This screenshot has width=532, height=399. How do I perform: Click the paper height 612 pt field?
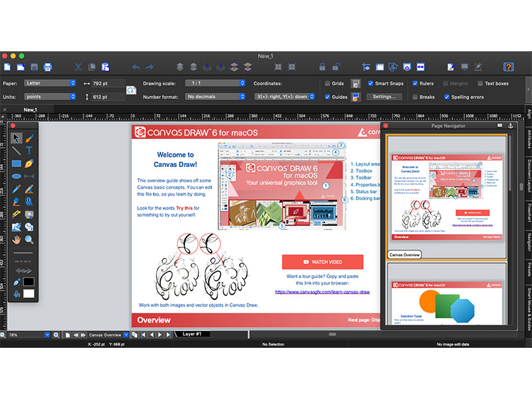[x=108, y=97]
